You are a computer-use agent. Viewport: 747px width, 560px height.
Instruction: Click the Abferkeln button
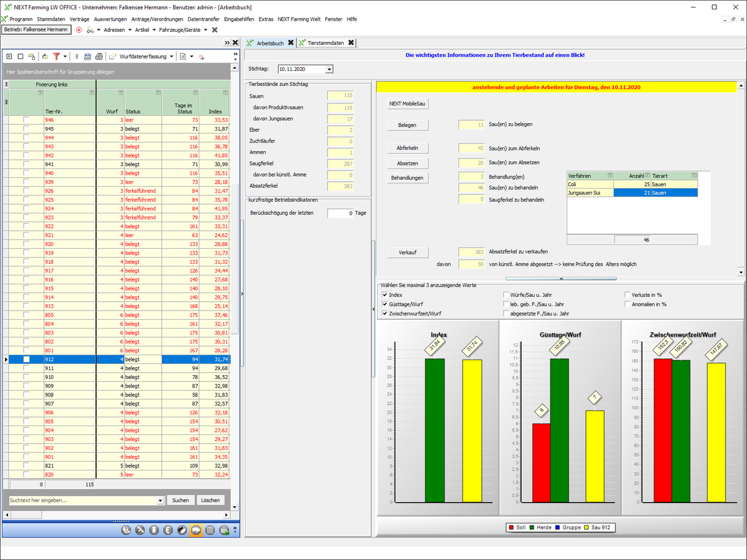tap(407, 148)
